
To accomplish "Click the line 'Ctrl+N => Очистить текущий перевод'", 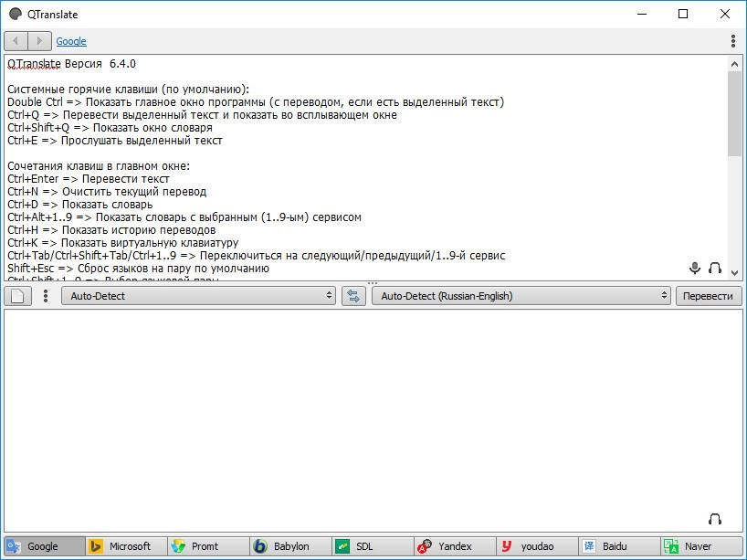I will 107,192.
